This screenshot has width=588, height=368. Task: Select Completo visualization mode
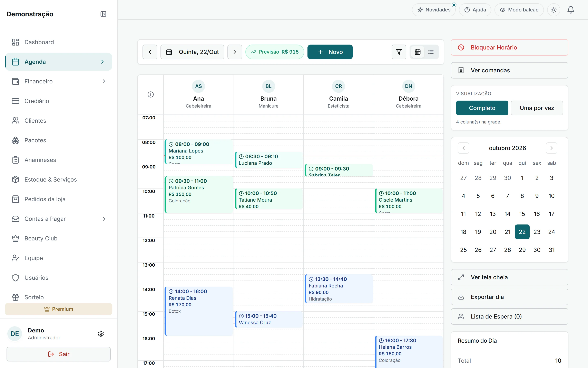482,108
